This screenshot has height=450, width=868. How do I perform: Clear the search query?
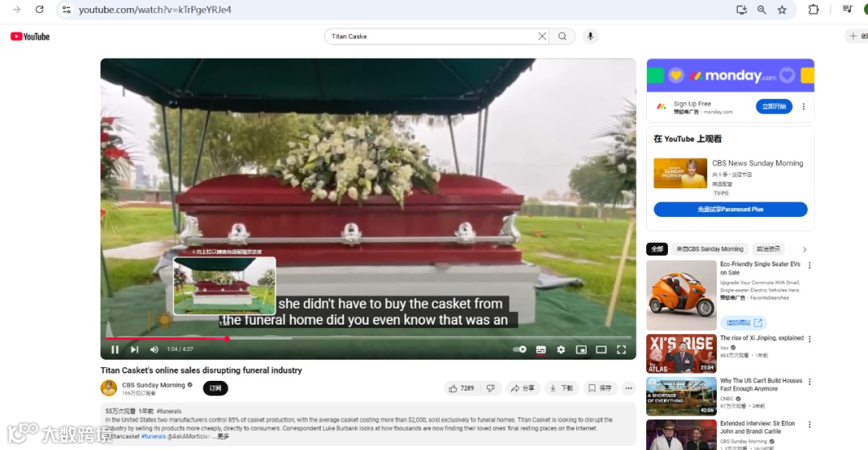[x=542, y=36]
